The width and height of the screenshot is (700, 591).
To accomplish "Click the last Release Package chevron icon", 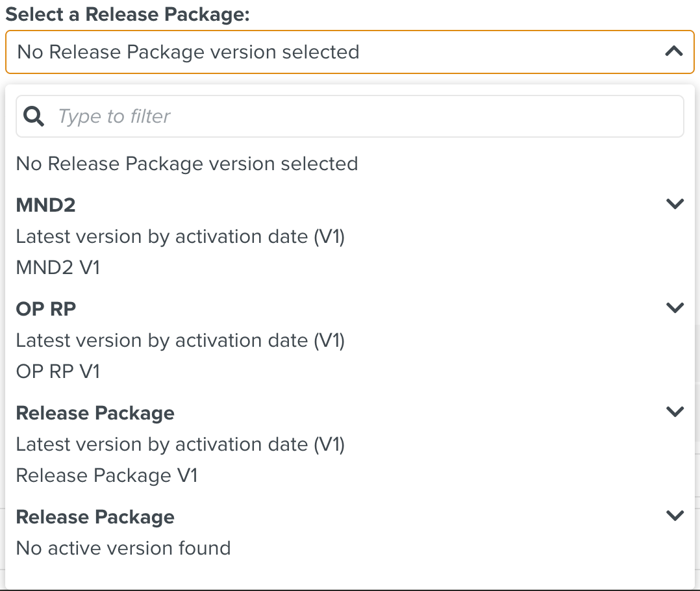I will [x=674, y=515].
